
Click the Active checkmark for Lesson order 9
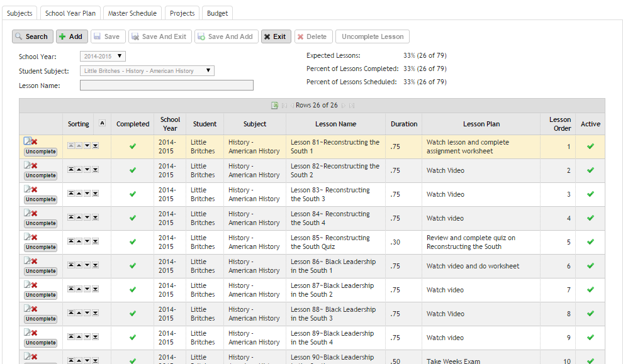[x=590, y=337]
